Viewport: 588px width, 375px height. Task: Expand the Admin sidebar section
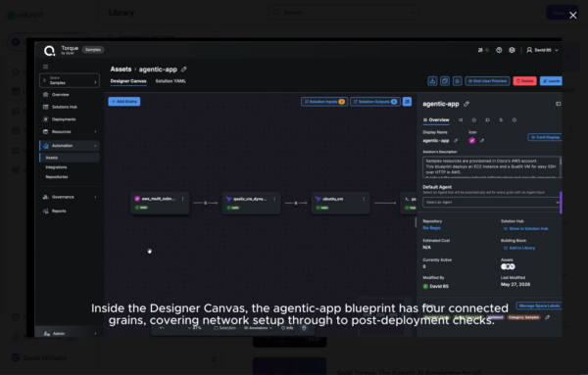[x=70, y=334]
